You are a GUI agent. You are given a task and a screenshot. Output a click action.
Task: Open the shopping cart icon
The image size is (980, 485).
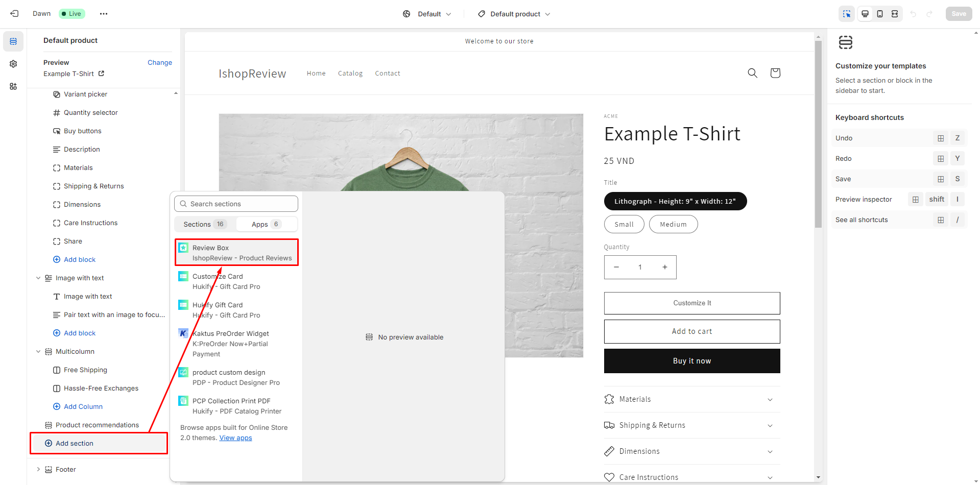point(775,73)
